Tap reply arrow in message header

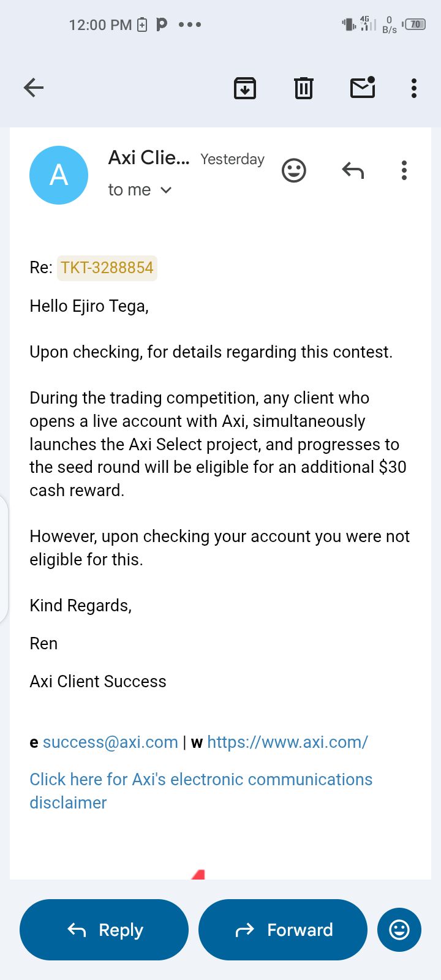click(353, 170)
